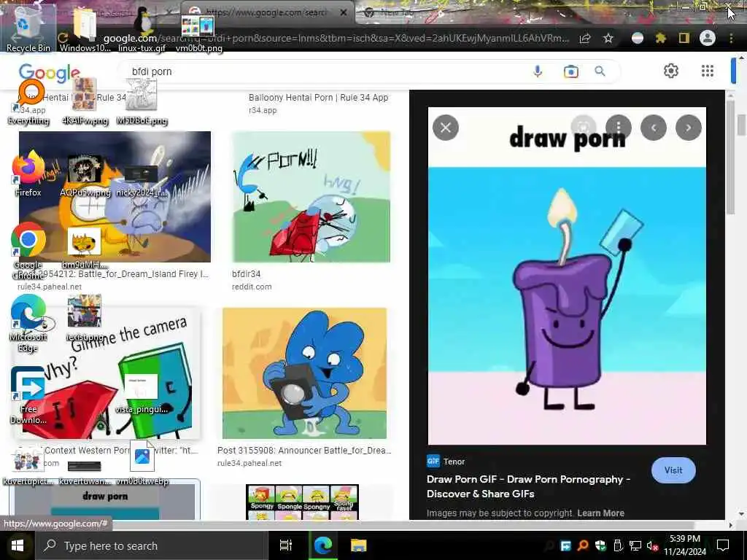The height and width of the screenshot is (560, 747).
Task: Open the Google apps grid
Action: point(708,71)
